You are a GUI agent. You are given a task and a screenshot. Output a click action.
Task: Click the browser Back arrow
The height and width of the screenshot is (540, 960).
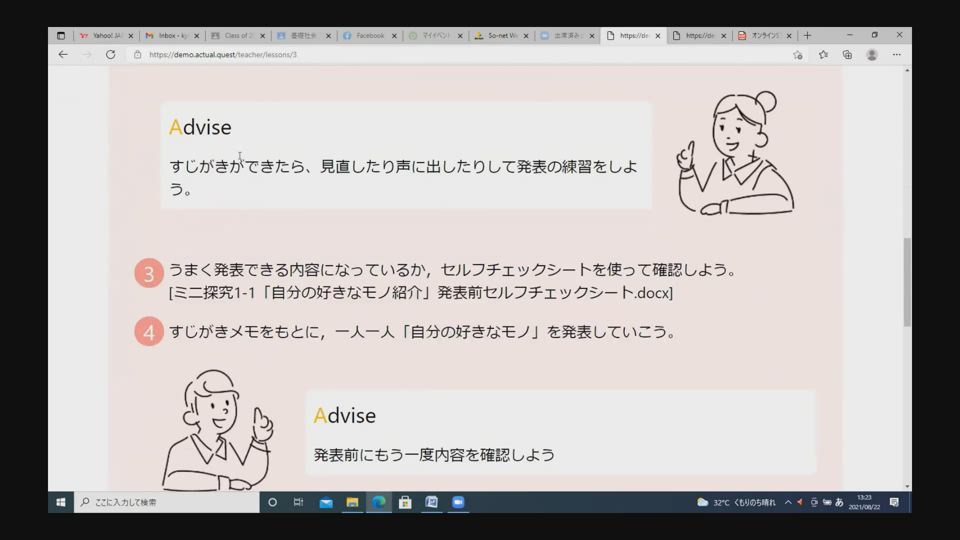[x=63, y=55]
